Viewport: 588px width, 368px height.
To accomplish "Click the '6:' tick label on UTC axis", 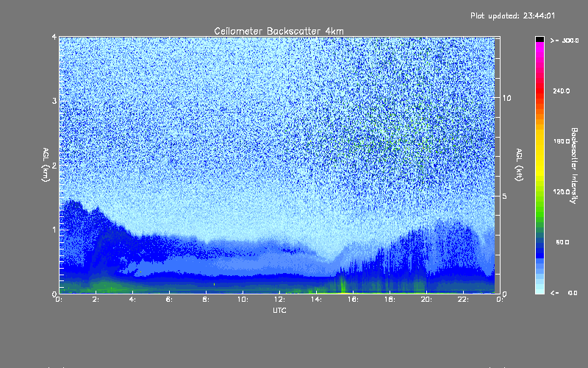I will coord(169,300).
